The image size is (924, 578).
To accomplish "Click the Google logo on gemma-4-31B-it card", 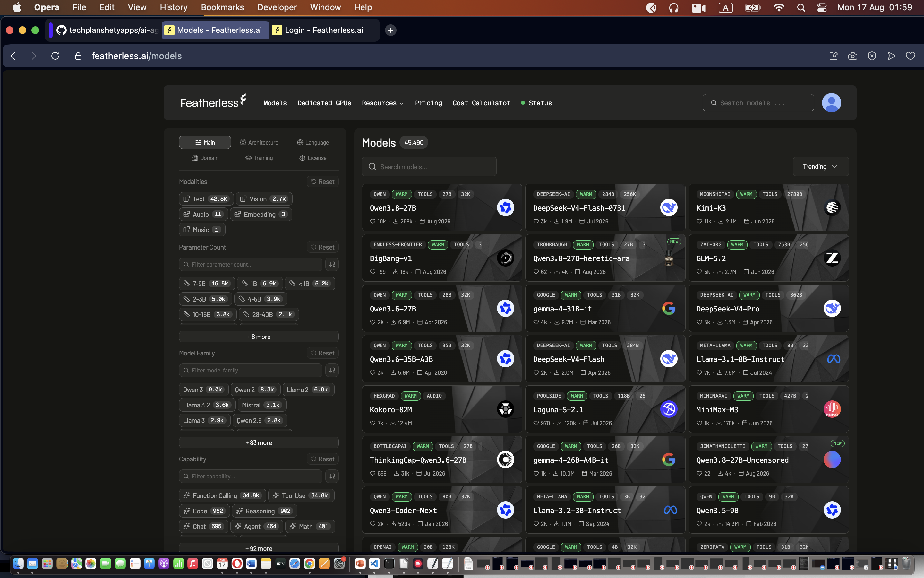I will tap(669, 308).
